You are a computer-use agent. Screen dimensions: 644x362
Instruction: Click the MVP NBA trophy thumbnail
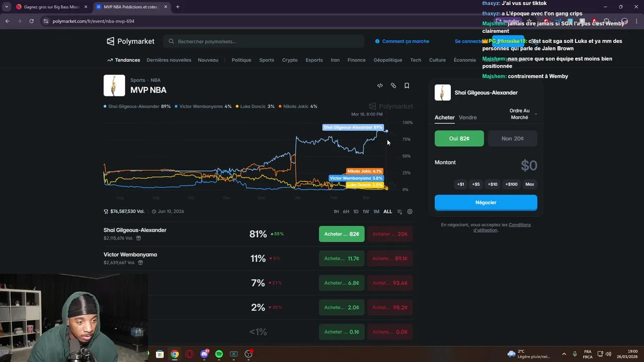point(114,85)
